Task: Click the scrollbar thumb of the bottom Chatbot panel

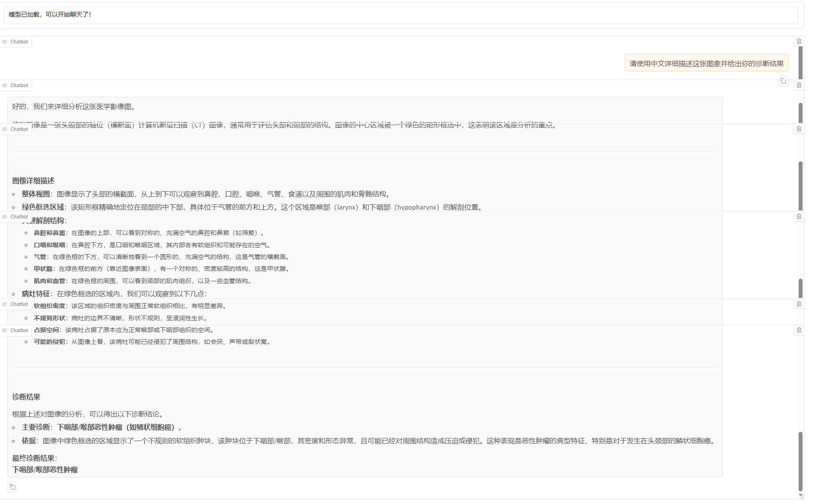Action: (x=800, y=462)
